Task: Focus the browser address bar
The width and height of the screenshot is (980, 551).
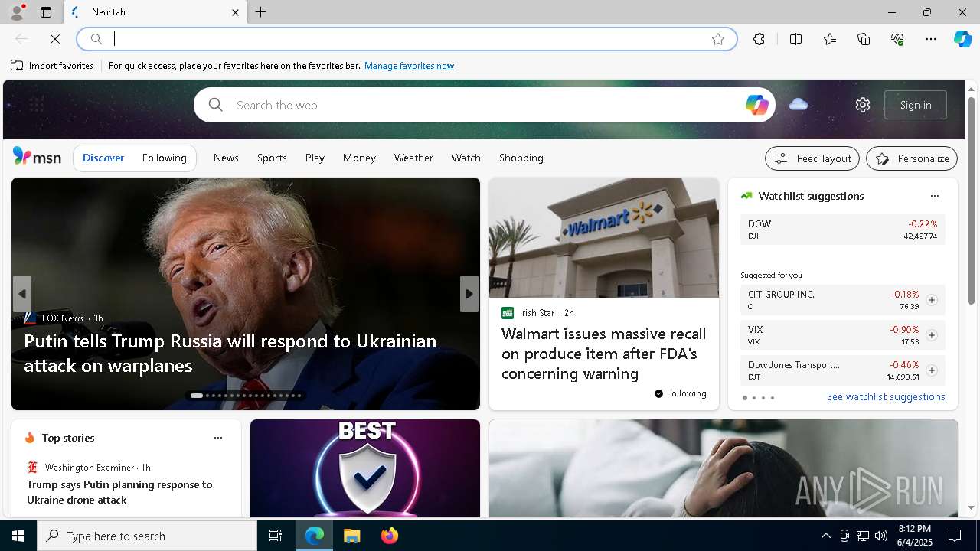Action: tap(406, 39)
